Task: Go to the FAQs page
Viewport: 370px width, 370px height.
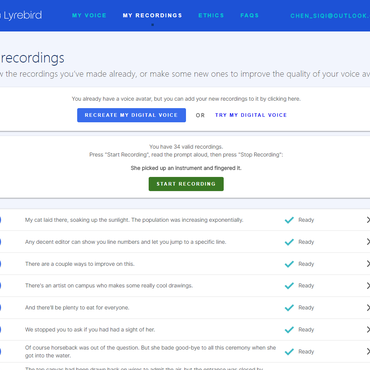Action: [x=249, y=15]
